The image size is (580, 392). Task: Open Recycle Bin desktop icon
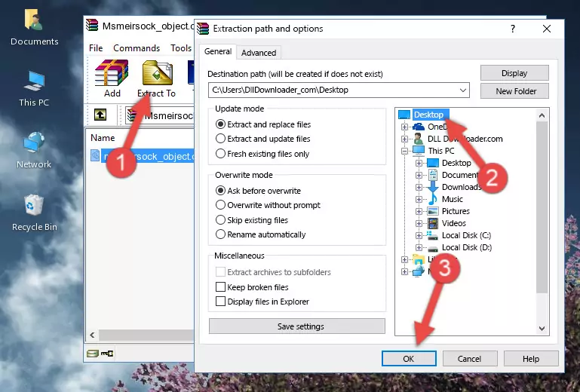(34, 213)
